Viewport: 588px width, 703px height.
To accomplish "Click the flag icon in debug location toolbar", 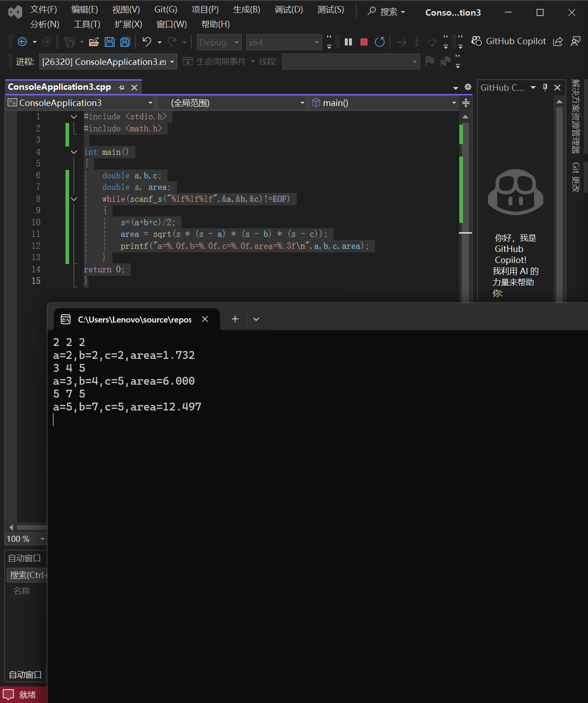I will [x=430, y=61].
